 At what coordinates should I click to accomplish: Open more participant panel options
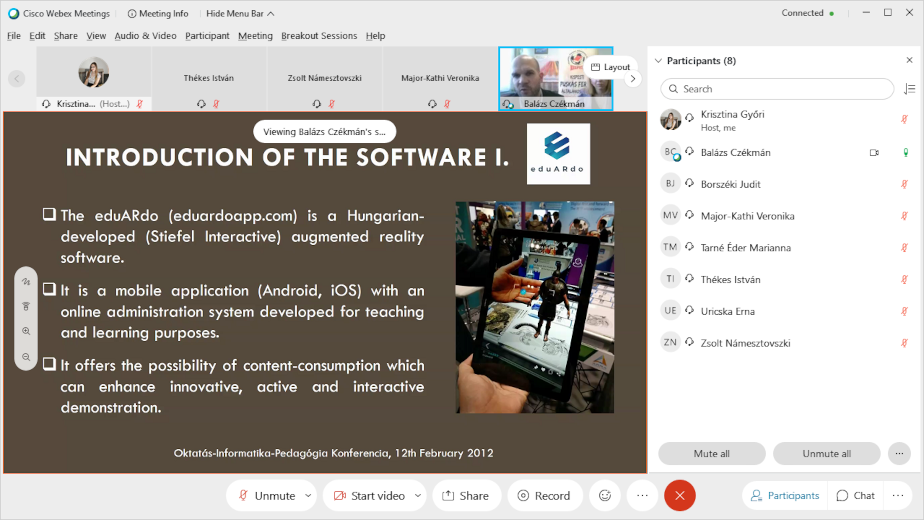(899, 454)
